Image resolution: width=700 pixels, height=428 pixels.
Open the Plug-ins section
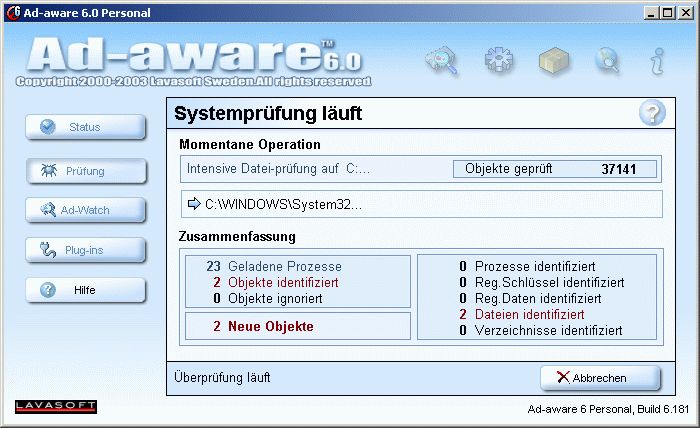86,250
